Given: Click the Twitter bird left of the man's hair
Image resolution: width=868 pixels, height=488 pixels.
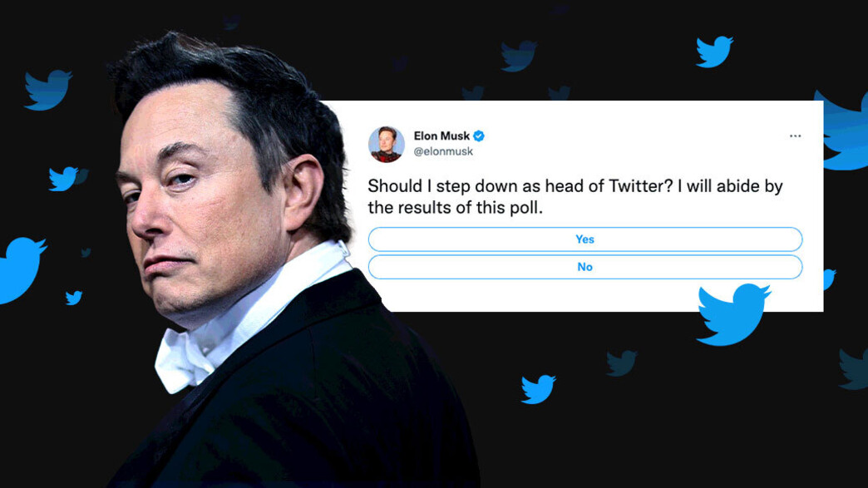Looking at the screenshot, I should click(47, 90).
